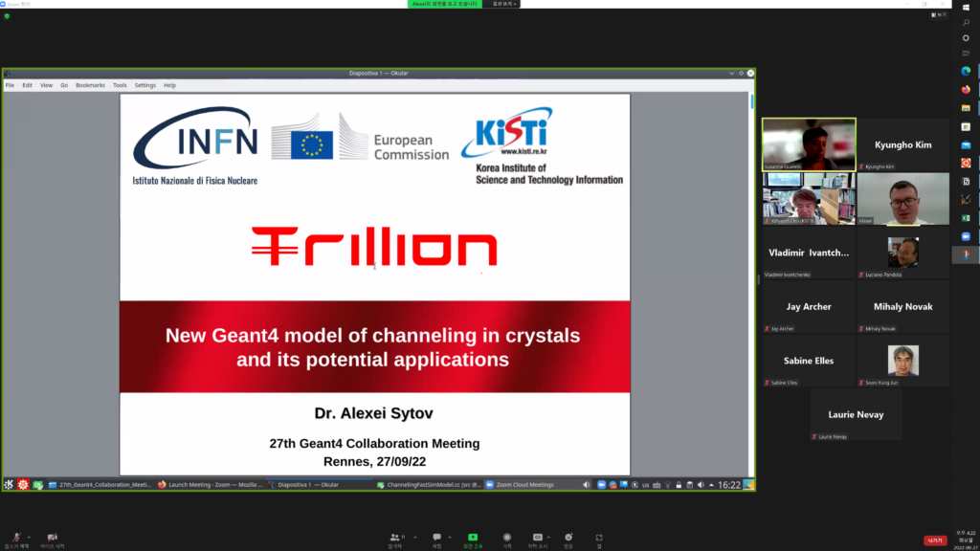This screenshot has height=551, width=980.
Task: Open the Bookmarks menu in Okular
Action: click(x=91, y=85)
